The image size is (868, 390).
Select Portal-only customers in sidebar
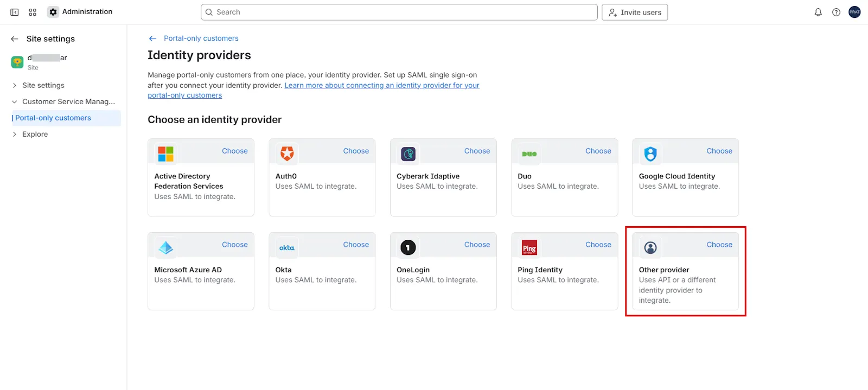66,118
